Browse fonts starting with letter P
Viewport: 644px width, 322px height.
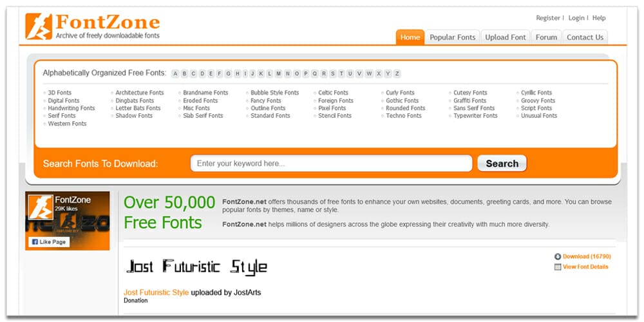(x=305, y=74)
